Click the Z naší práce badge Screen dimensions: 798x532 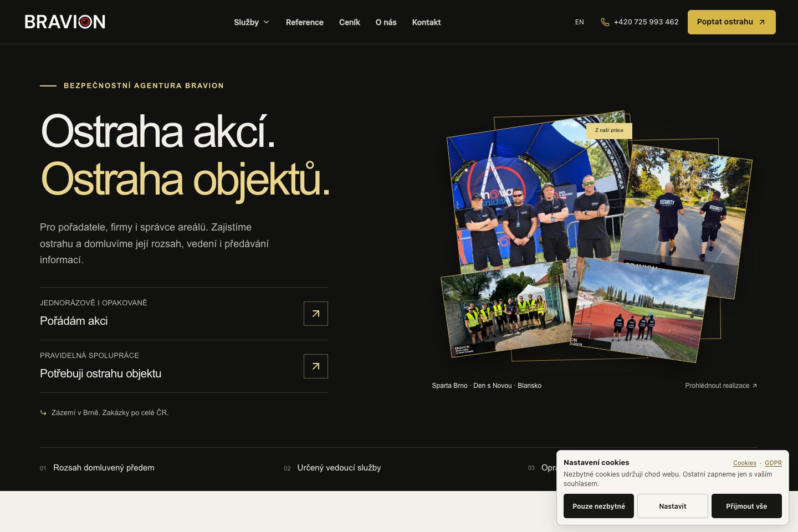pyautogui.click(x=609, y=130)
